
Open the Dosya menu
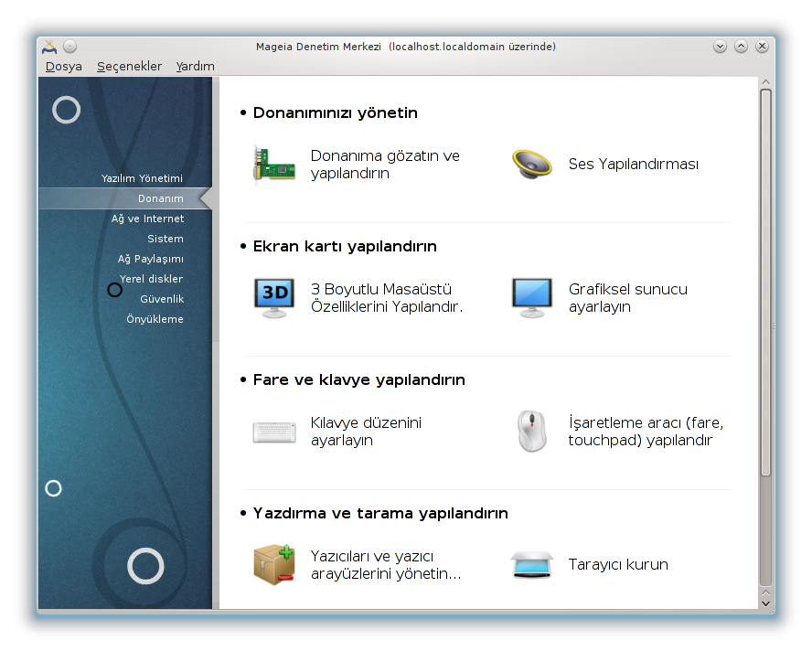click(64, 67)
